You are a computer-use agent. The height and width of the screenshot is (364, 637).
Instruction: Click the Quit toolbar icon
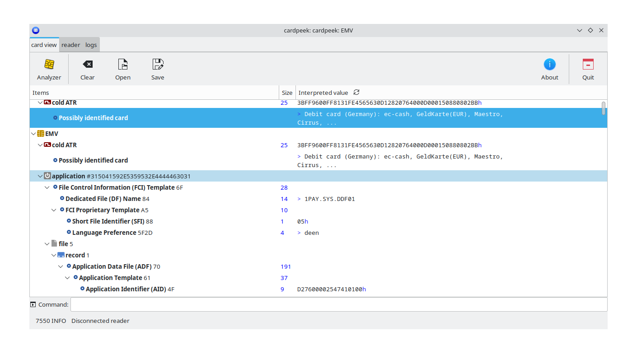(x=588, y=65)
